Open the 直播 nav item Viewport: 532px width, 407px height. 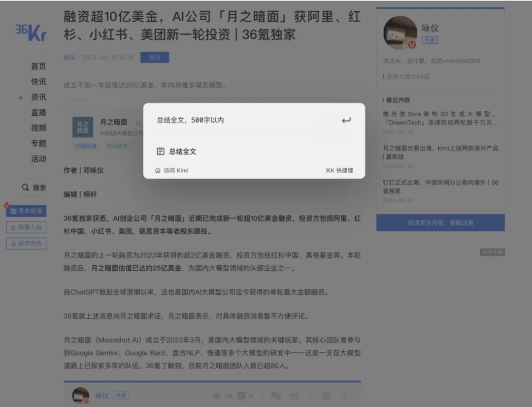tap(38, 113)
